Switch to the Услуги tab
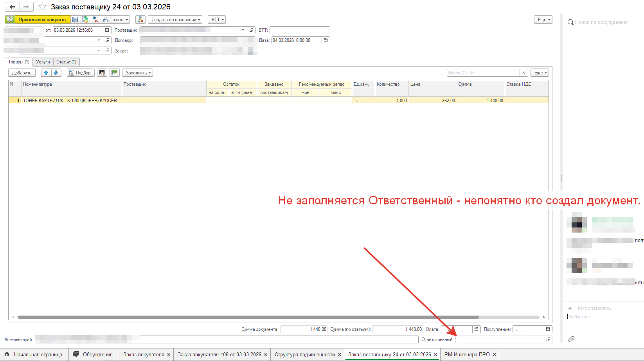The height and width of the screenshot is (361, 644). (43, 62)
